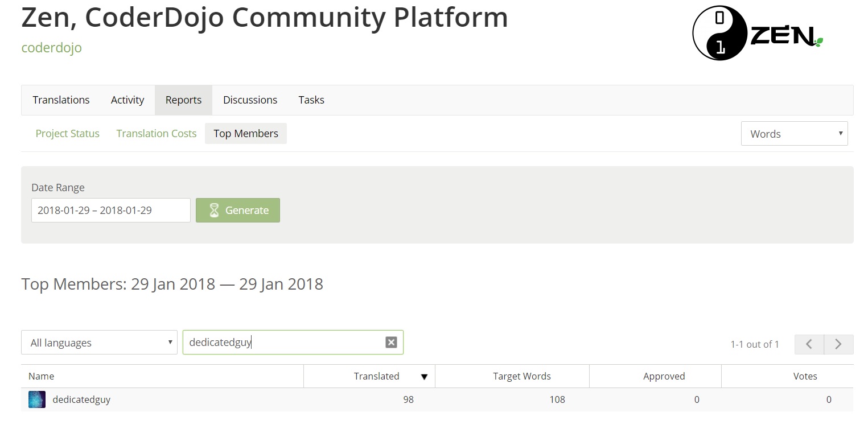Select the Top Members subtab

click(x=246, y=134)
